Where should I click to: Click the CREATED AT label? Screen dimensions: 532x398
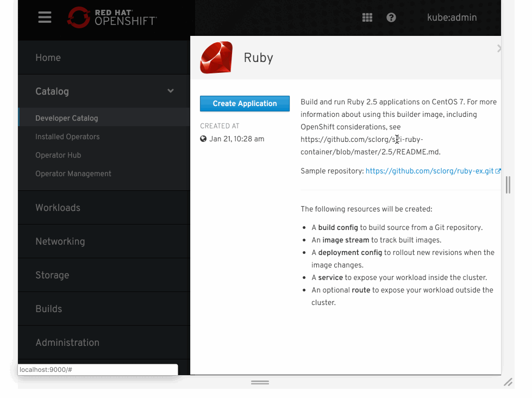pos(220,126)
